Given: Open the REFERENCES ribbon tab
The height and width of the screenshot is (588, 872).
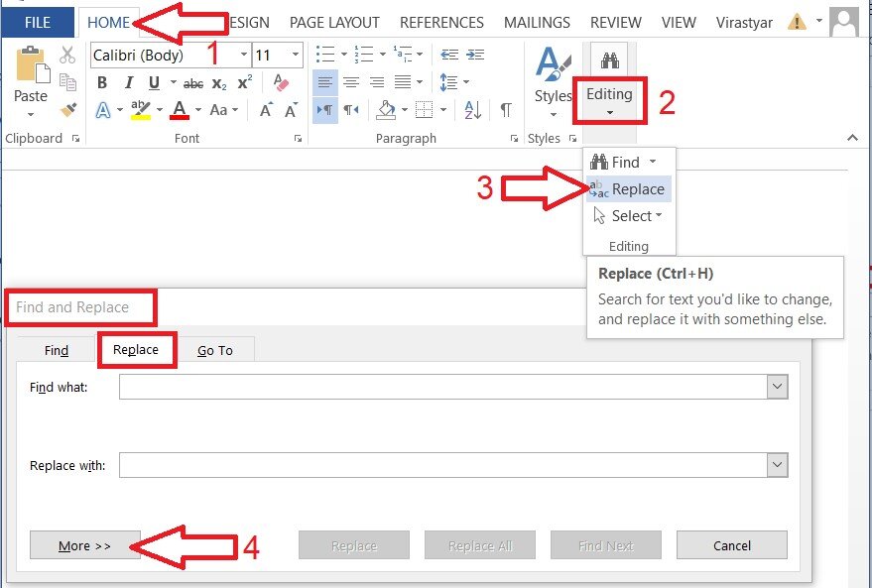Looking at the screenshot, I should point(441,22).
